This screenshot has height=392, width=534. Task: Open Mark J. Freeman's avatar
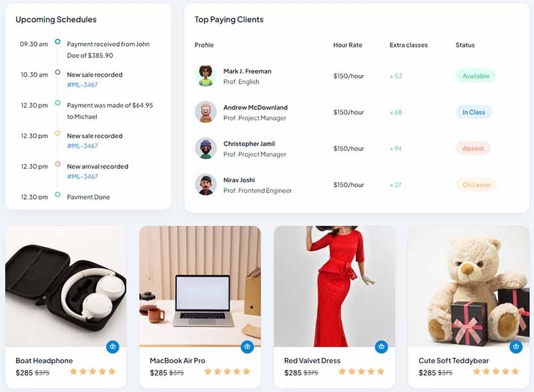[206, 75]
